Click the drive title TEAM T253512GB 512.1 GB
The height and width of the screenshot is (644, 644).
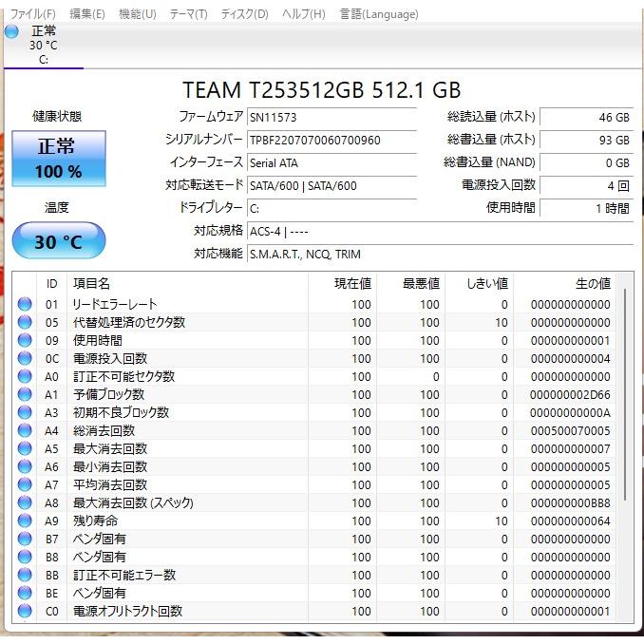tap(322, 90)
